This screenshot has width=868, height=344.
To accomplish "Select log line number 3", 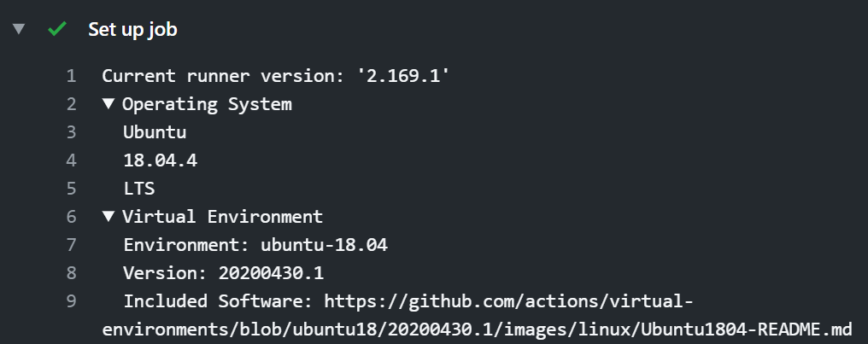I will 71,132.
